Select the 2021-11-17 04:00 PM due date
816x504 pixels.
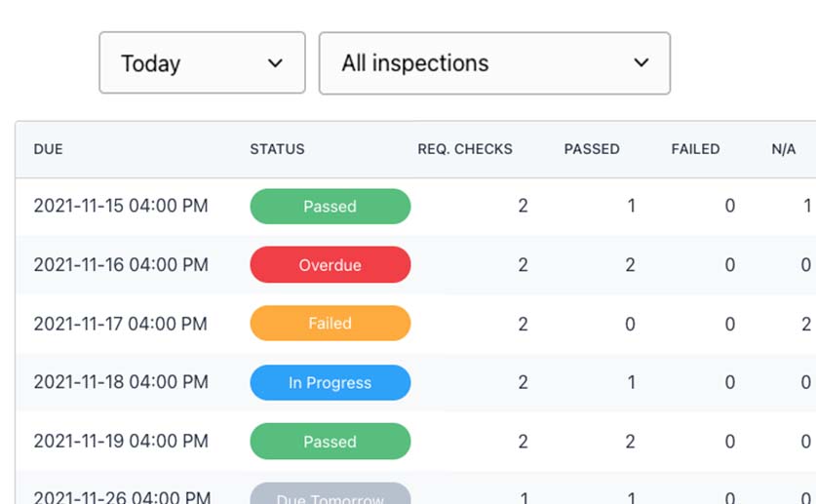pyautogui.click(x=121, y=324)
